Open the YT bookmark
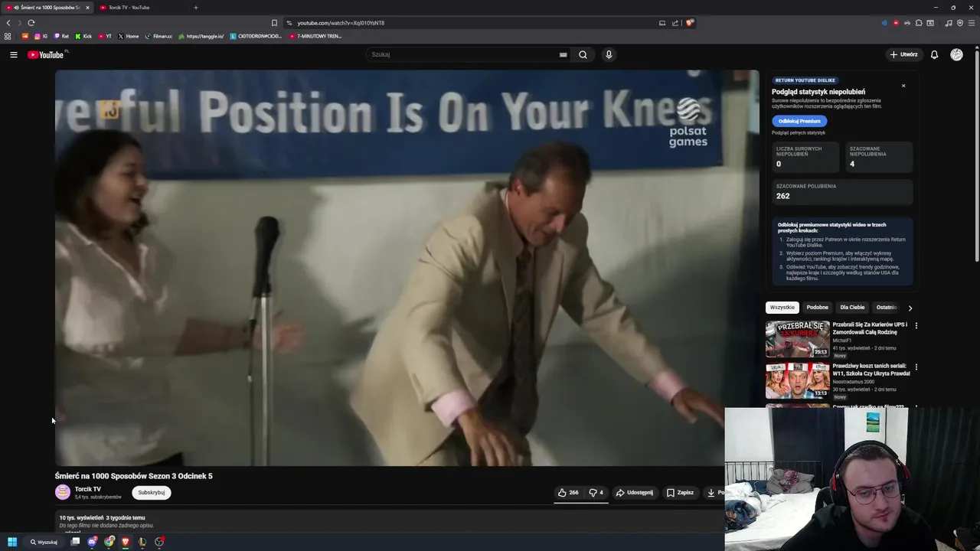This screenshot has height=551, width=980. pyautogui.click(x=105, y=36)
